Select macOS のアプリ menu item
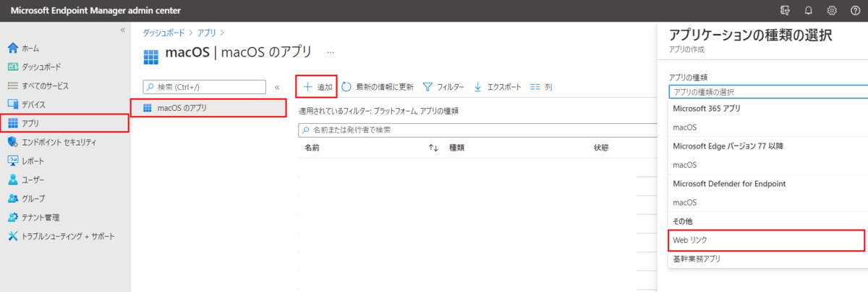This screenshot has width=868, height=292. coord(208,108)
